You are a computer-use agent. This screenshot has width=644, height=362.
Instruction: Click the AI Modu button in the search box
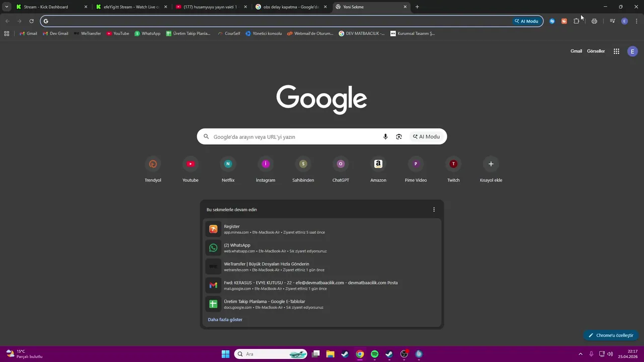coord(427,137)
